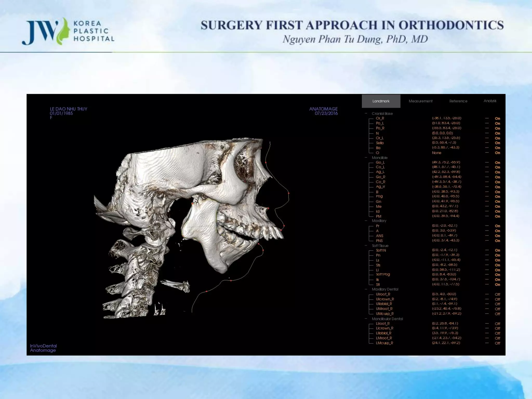Select the Landmark tab

[381, 101]
